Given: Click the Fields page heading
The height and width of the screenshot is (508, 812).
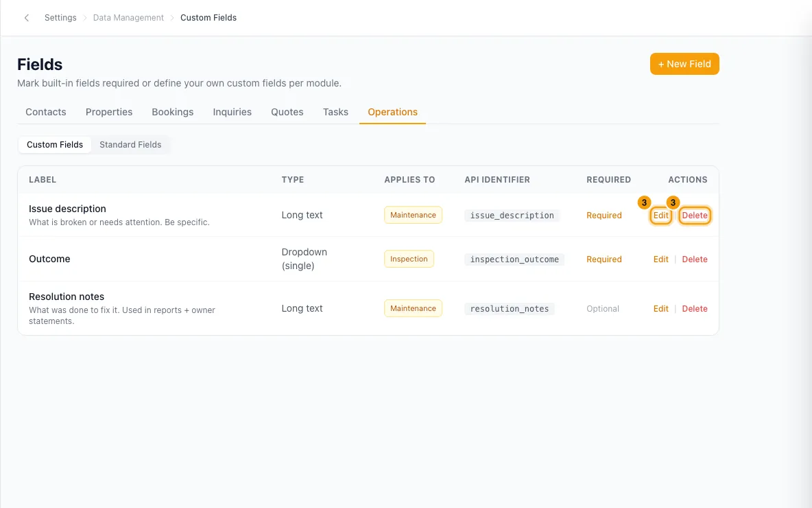Looking at the screenshot, I should click(x=40, y=65).
